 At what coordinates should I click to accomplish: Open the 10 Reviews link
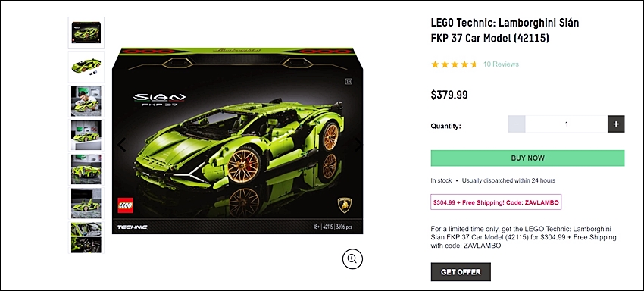click(x=501, y=64)
